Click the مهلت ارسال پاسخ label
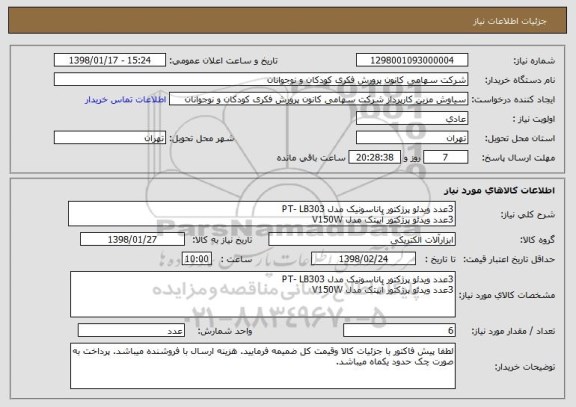 518,158
